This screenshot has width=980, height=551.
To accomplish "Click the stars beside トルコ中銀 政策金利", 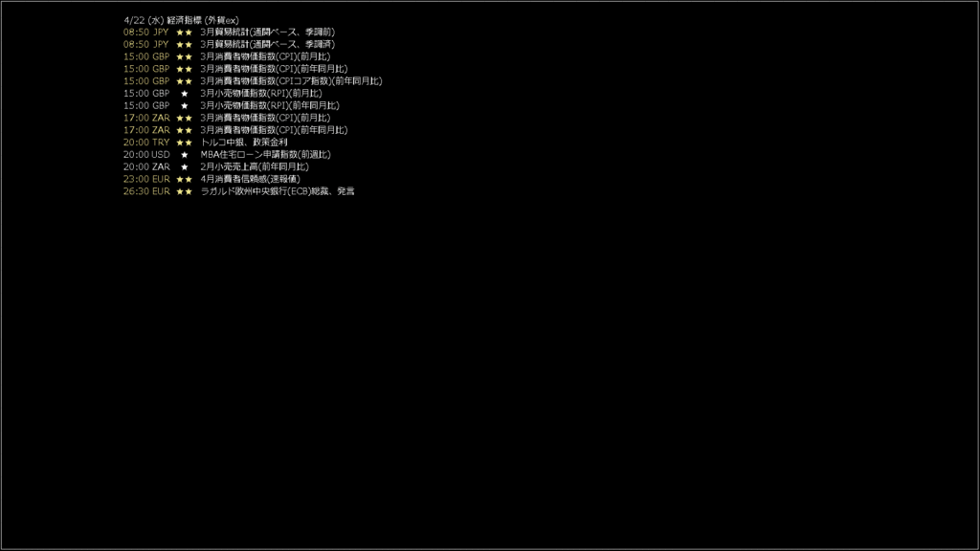I will pos(185,143).
